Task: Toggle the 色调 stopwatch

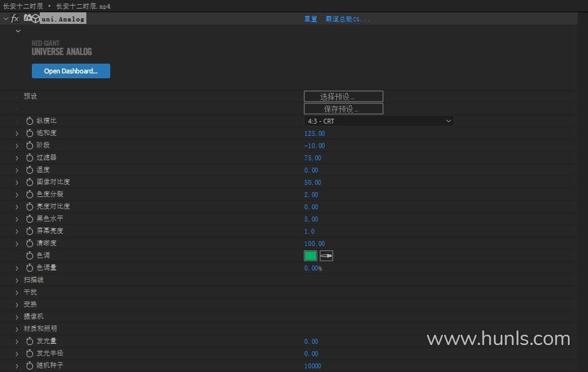Action: point(29,256)
